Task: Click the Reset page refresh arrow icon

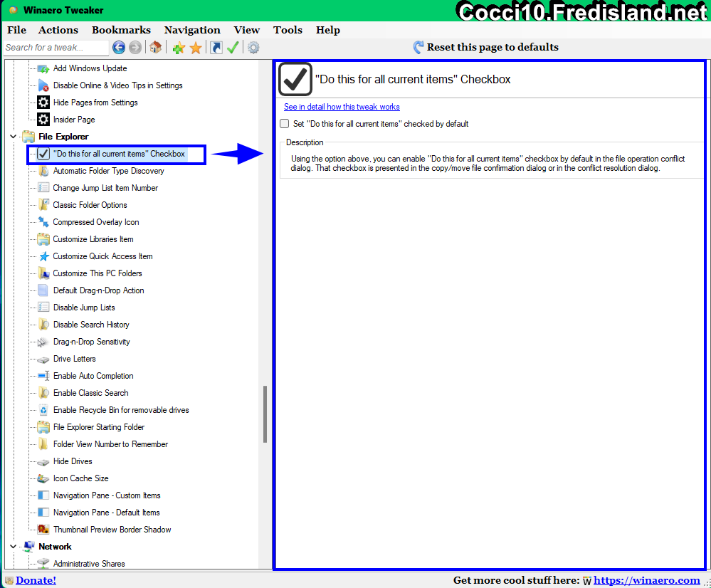Action: tap(418, 47)
